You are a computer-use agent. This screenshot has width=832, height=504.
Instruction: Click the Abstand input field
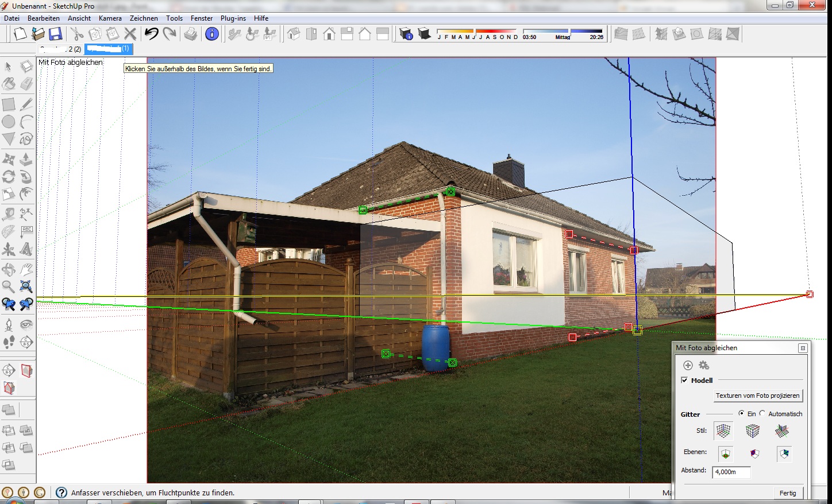point(731,472)
